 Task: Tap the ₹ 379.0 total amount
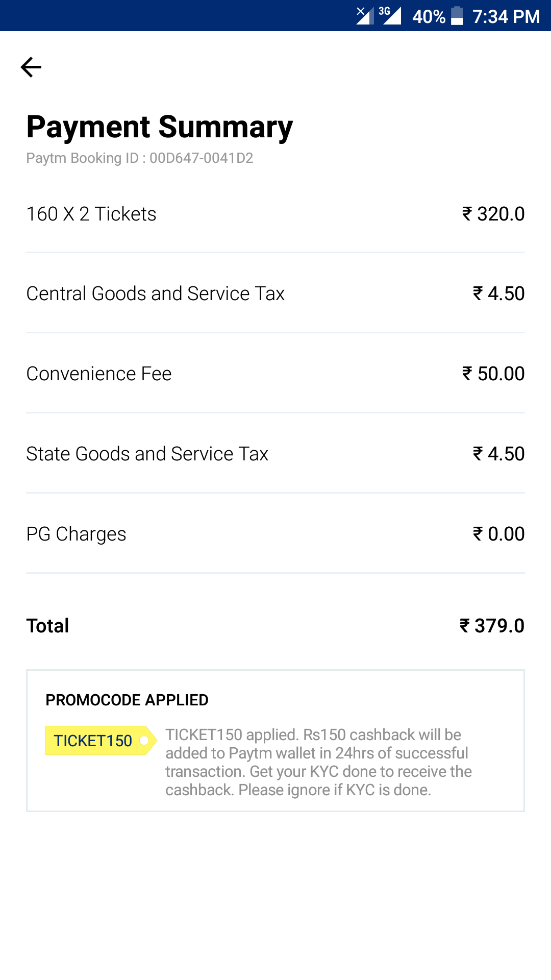492,626
